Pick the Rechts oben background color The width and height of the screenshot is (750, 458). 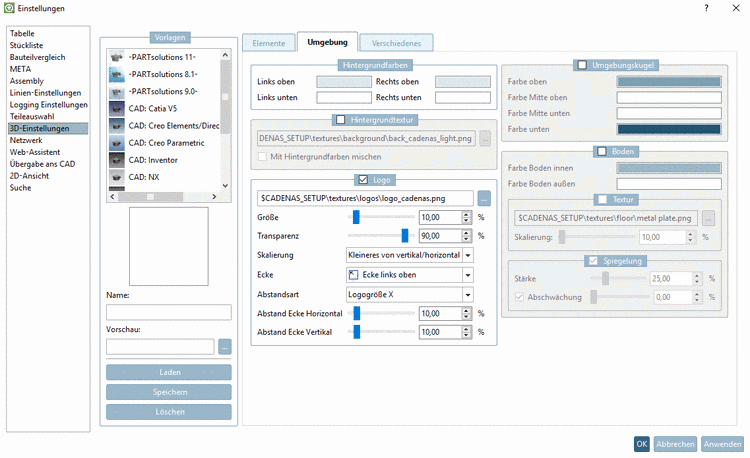point(463,82)
